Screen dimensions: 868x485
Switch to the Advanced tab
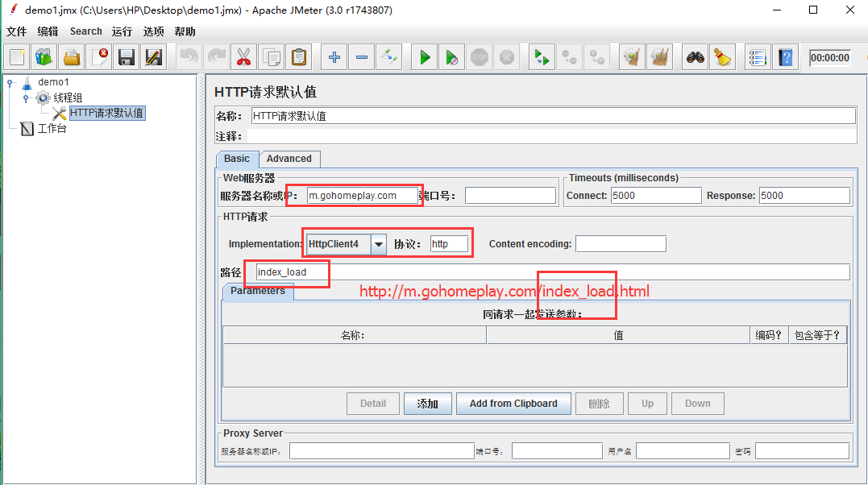(x=289, y=159)
